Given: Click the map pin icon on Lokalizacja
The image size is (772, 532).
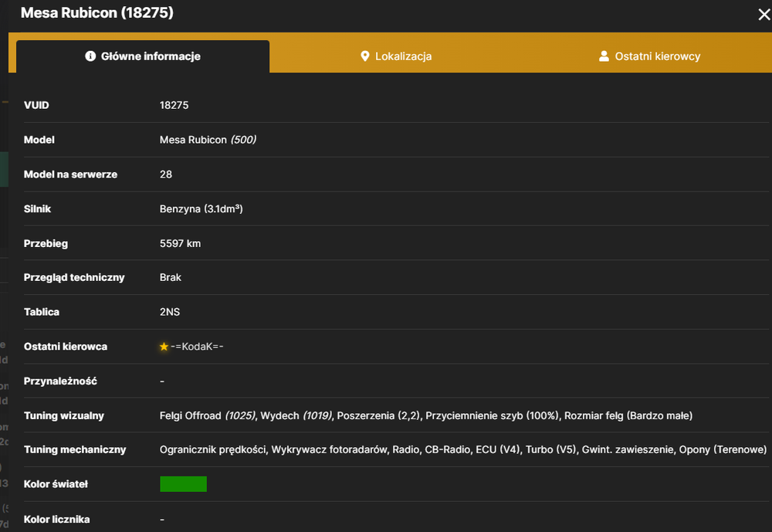Looking at the screenshot, I should 365,56.
